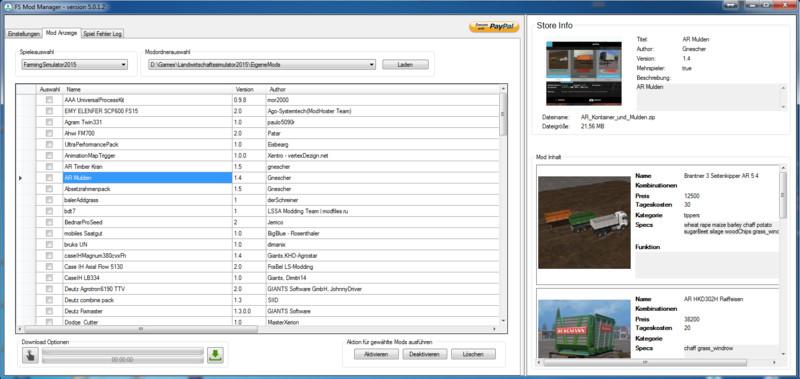This screenshot has width=800, height=379.
Task: Click the FS Mod Manager title bar icon
Action: pos(7,6)
